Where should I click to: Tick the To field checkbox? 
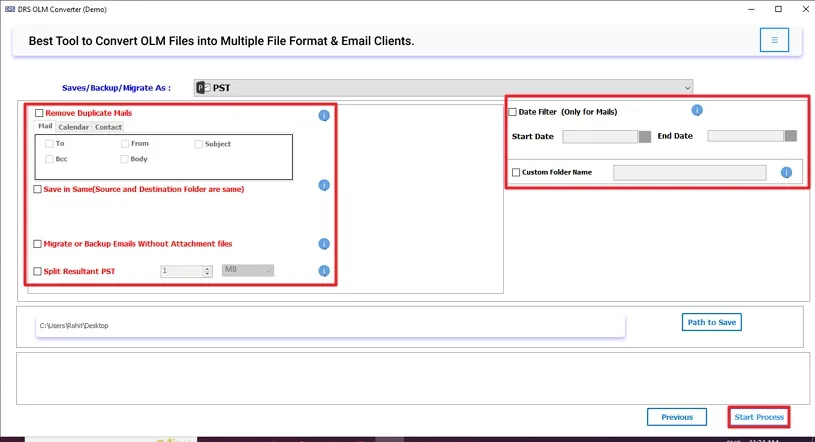[x=49, y=144]
